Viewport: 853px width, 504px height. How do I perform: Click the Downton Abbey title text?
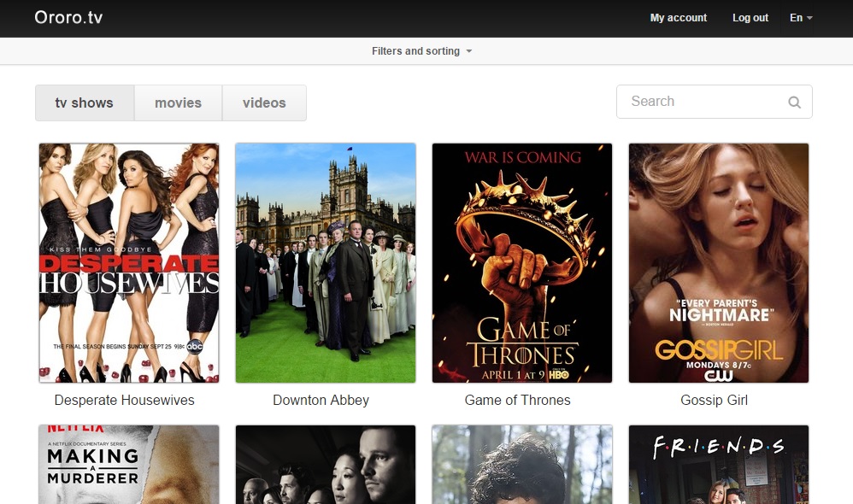pyautogui.click(x=321, y=401)
